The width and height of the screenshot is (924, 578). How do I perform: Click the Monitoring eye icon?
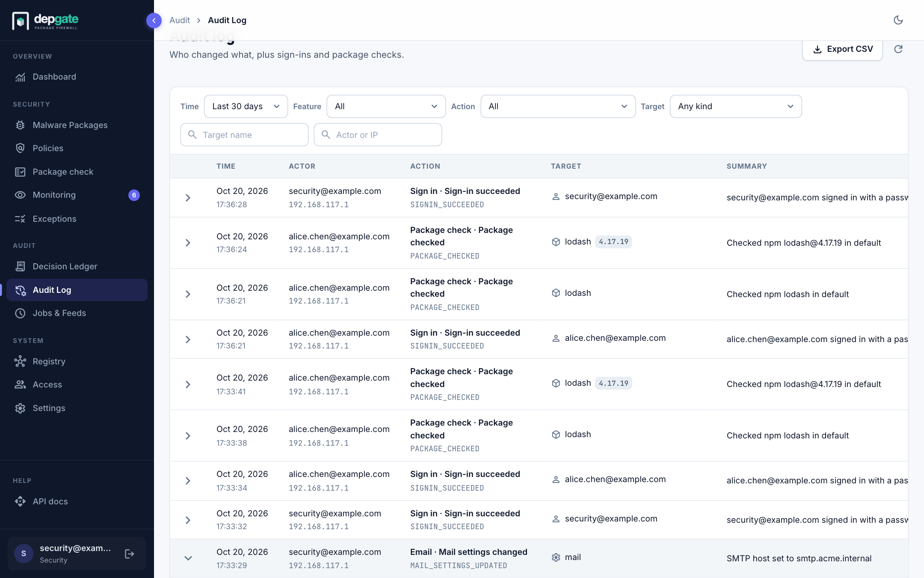click(20, 195)
